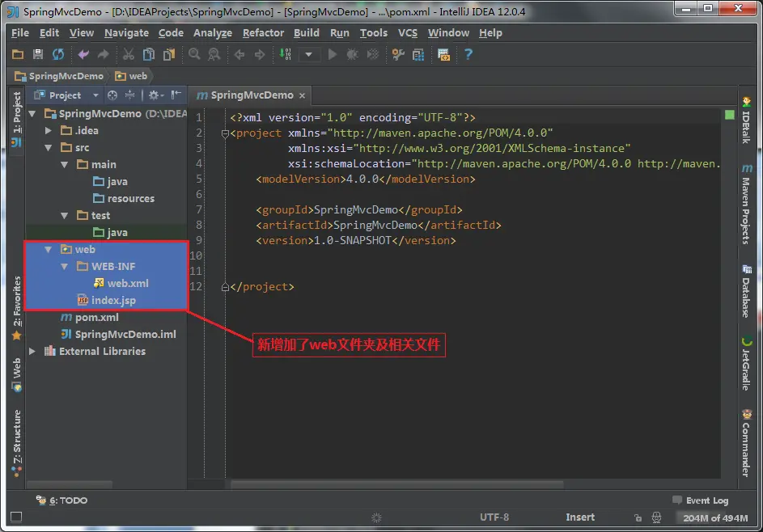Close the SpringMvcDemo editor tab
The image size is (763, 532).
click(302, 95)
